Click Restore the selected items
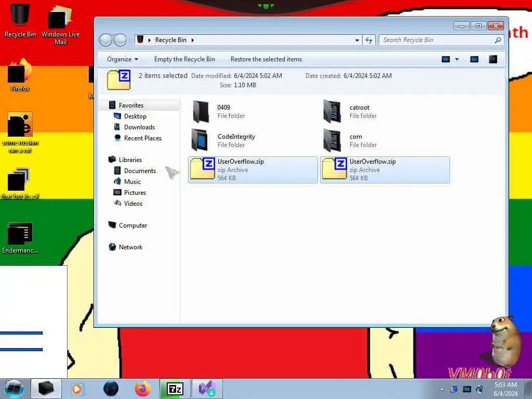This screenshot has height=399, width=532. click(x=267, y=59)
